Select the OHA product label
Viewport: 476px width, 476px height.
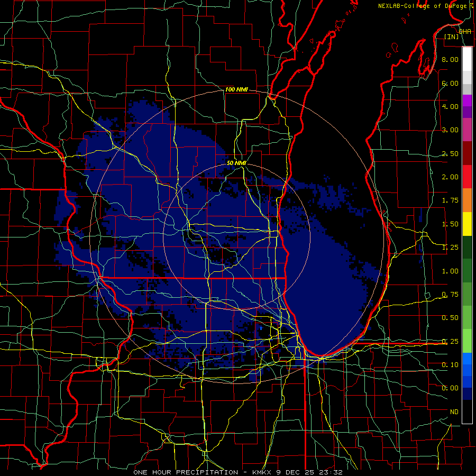click(x=465, y=31)
